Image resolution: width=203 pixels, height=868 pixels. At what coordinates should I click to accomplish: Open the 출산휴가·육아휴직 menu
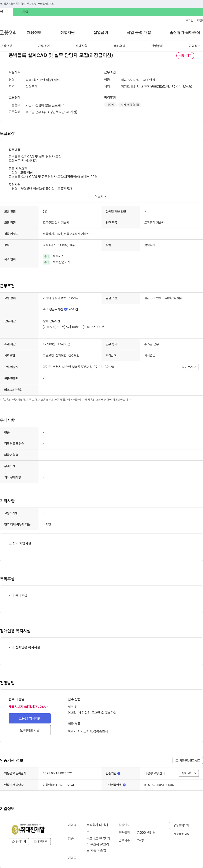(184, 33)
